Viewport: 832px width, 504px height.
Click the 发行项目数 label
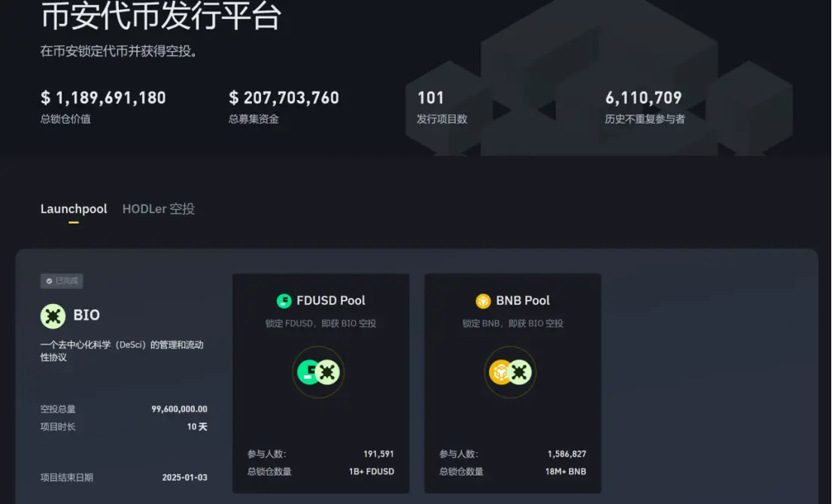tap(442, 119)
